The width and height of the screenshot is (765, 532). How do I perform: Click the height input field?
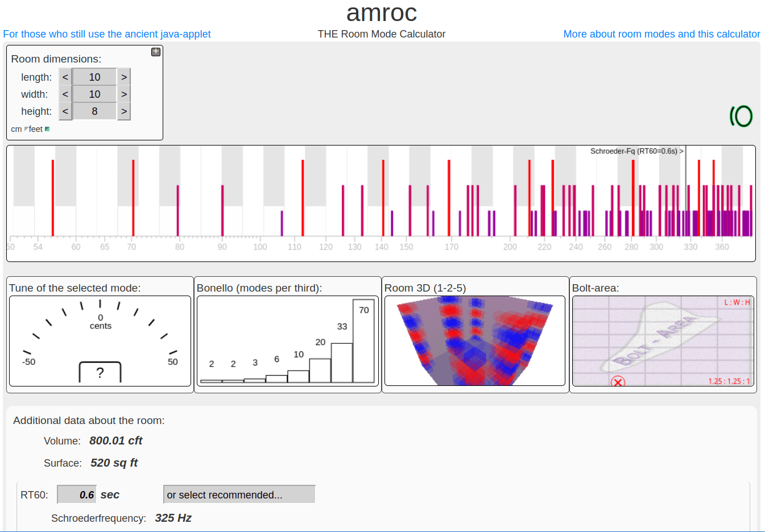94,111
